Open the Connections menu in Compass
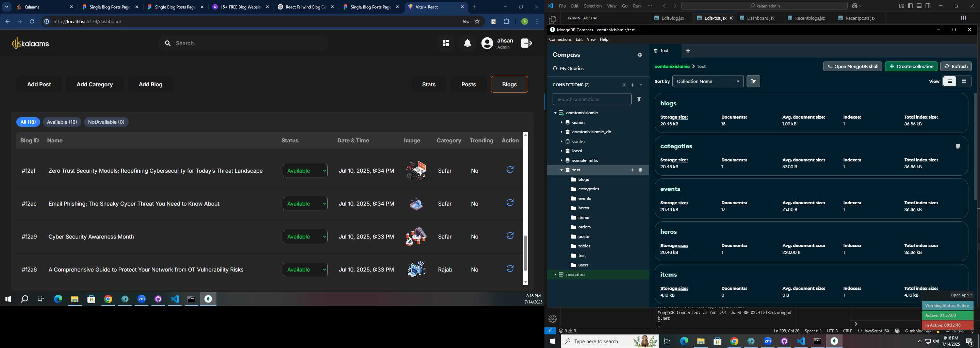 (560, 39)
